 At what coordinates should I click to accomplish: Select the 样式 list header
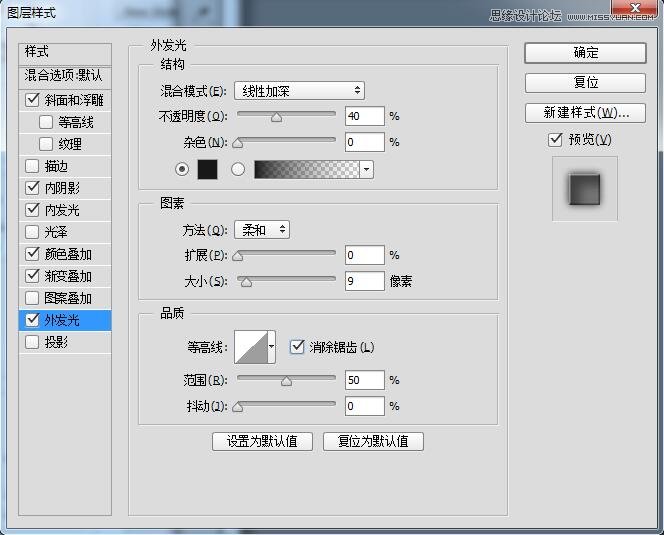[65, 53]
